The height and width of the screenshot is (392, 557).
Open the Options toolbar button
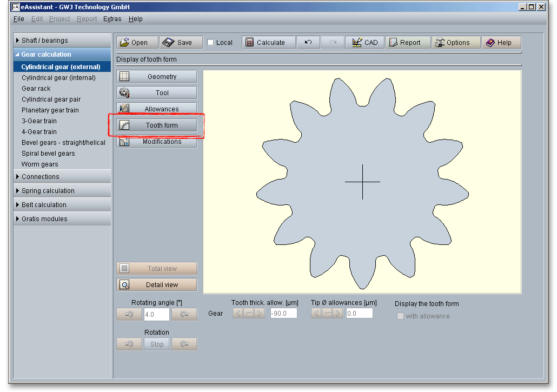456,43
